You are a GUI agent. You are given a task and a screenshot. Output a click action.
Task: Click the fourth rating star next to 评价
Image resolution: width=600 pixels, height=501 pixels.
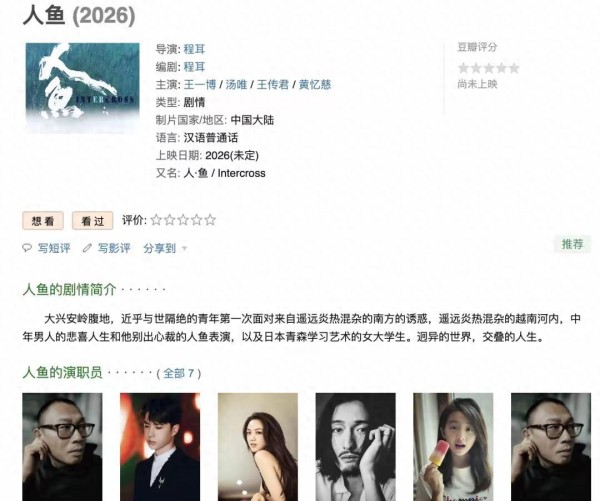pyautogui.click(x=196, y=220)
